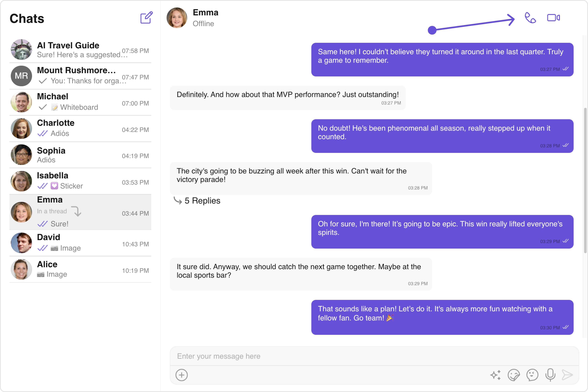Start a video call with Emma
This screenshot has height=392, width=588.
pos(553,18)
